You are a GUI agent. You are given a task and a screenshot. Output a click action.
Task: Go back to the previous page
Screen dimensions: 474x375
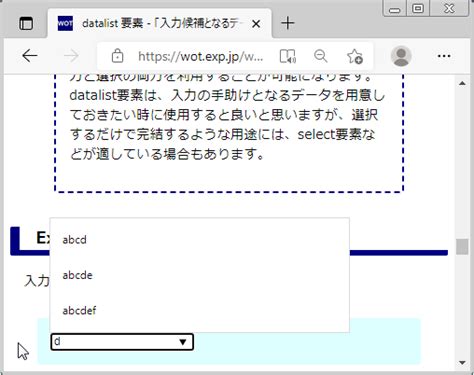30,56
